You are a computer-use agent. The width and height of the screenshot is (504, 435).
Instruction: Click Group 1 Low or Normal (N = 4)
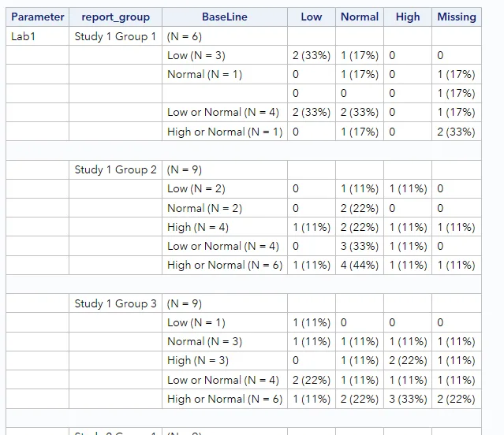pyautogui.click(x=225, y=112)
